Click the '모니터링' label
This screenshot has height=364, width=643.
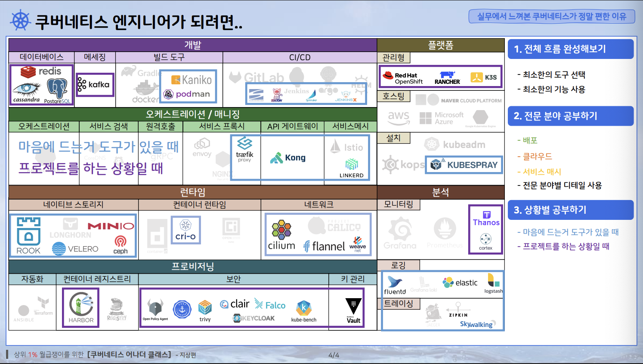(399, 204)
